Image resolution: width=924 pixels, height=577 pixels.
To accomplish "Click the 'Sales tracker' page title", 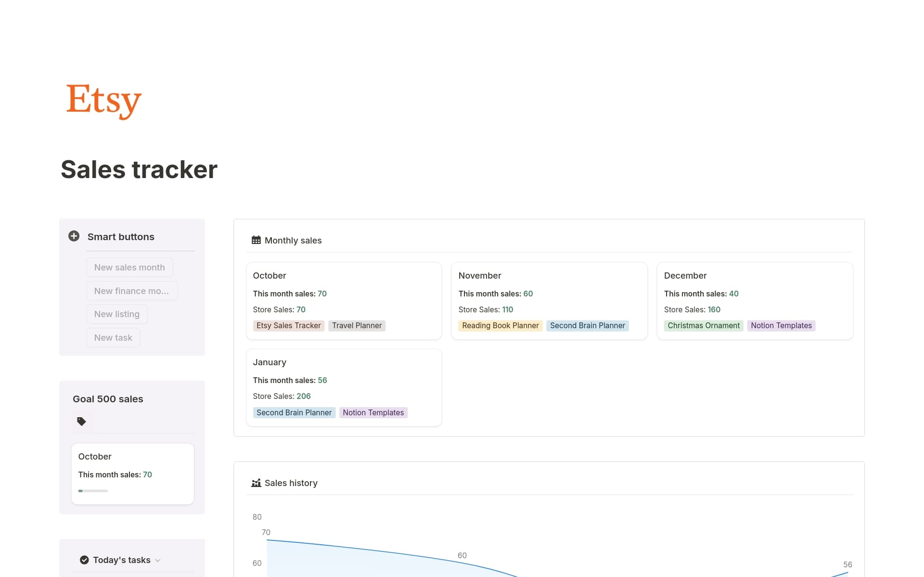I will coord(139,169).
